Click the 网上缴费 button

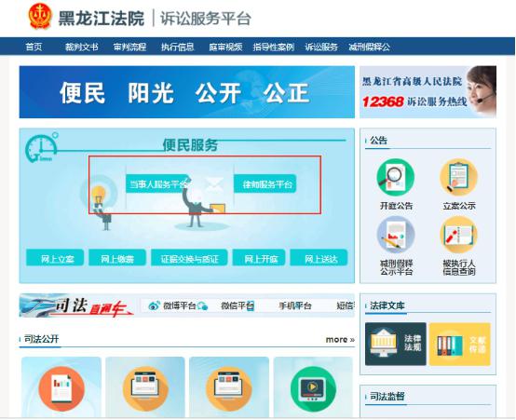click(117, 258)
